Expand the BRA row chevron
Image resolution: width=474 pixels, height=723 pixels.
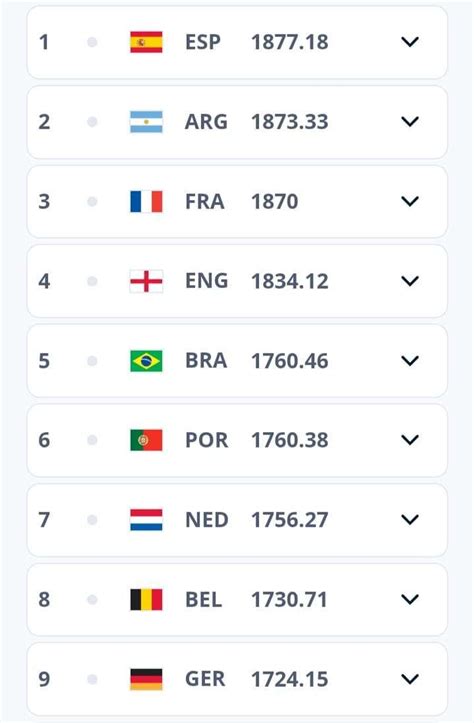(x=410, y=361)
